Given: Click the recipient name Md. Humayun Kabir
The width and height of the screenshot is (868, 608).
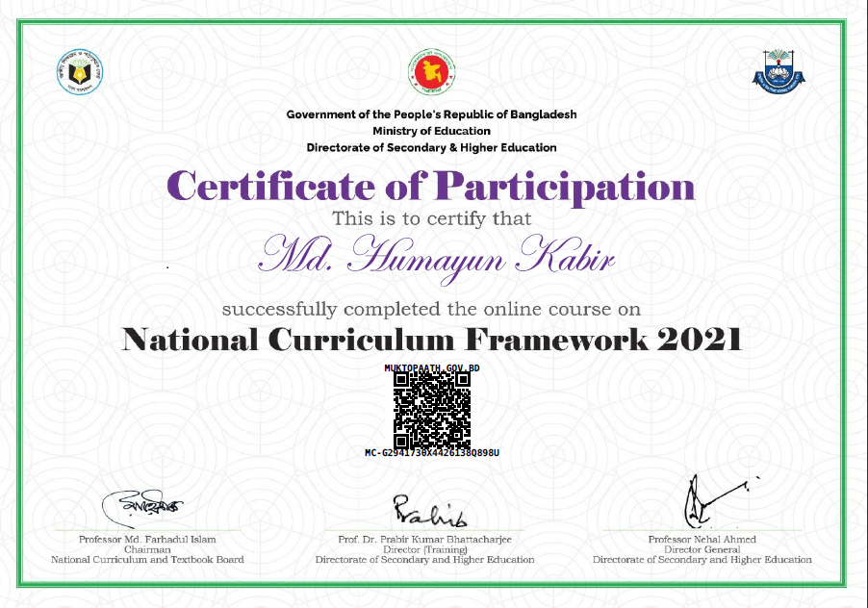Looking at the screenshot, I should click(x=436, y=258).
